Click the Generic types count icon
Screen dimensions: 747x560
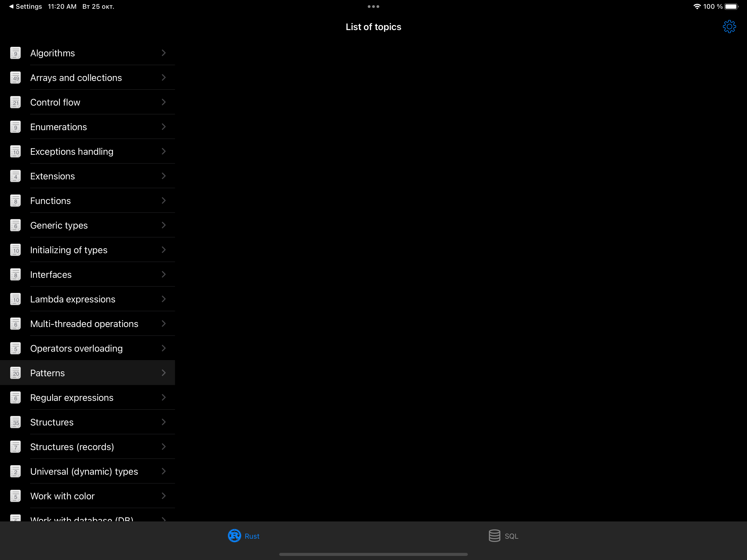click(16, 225)
